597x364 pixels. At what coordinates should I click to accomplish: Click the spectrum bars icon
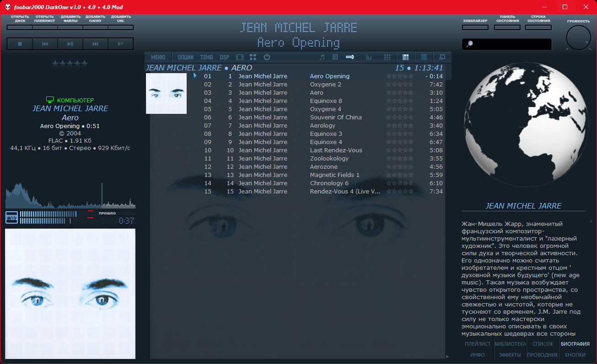tap(369, 57)
